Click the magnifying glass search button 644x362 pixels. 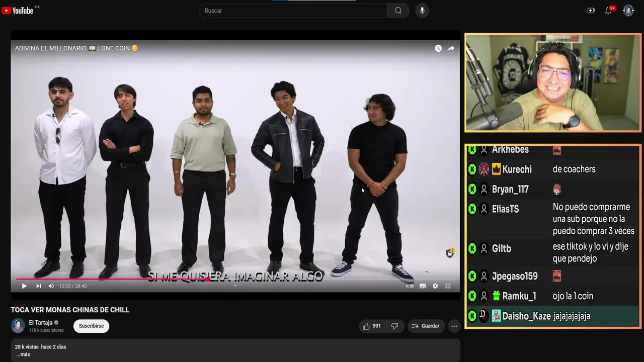tap(398, 11)
